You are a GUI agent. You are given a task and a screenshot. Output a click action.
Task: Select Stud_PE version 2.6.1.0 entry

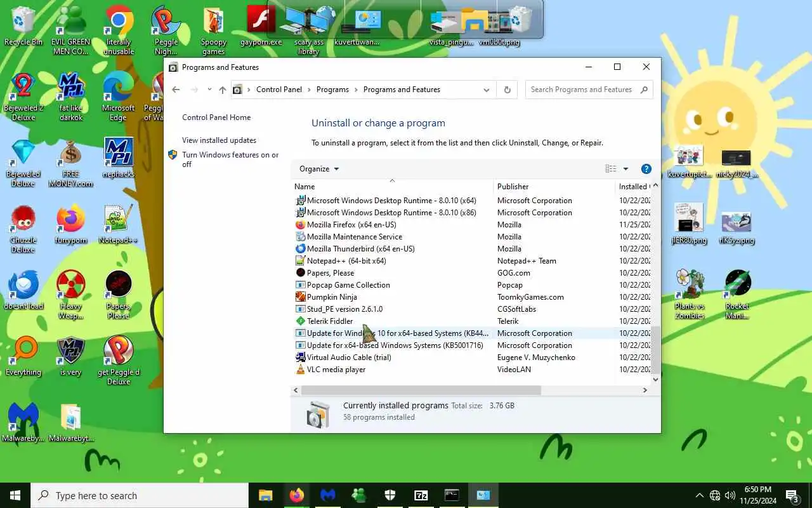pyautogui.click(x=473, y=309)
